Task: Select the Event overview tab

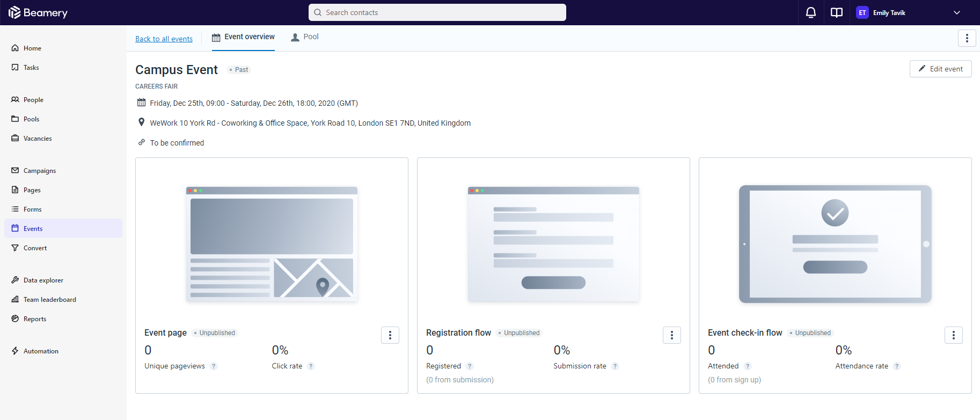Action: pyautogui.click(x=243, y=37)
